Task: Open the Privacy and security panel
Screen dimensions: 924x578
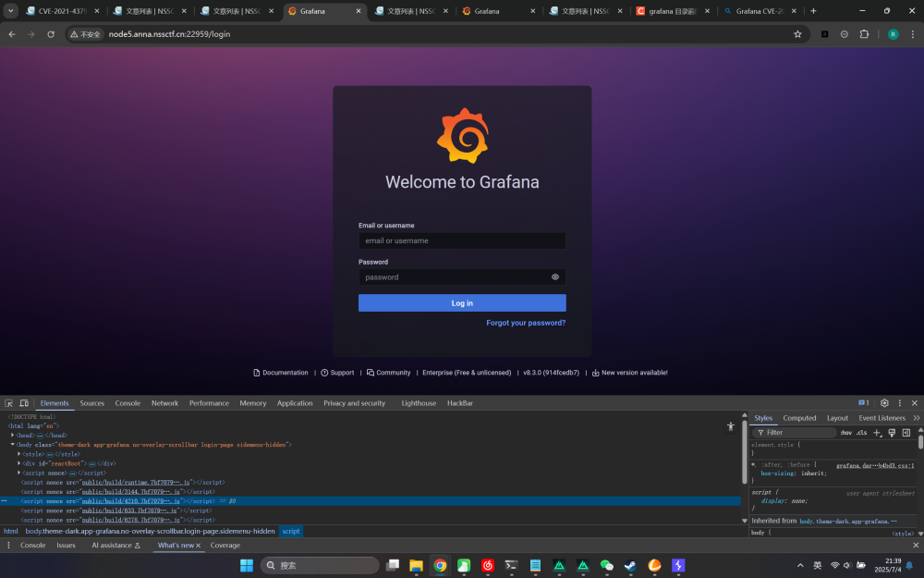Action: click(x=354, y=403)
